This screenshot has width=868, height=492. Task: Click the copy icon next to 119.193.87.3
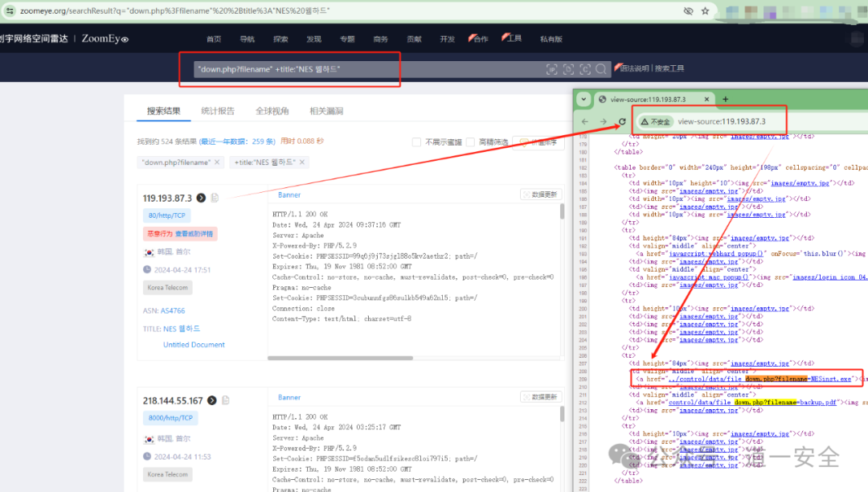click(215, 198)
